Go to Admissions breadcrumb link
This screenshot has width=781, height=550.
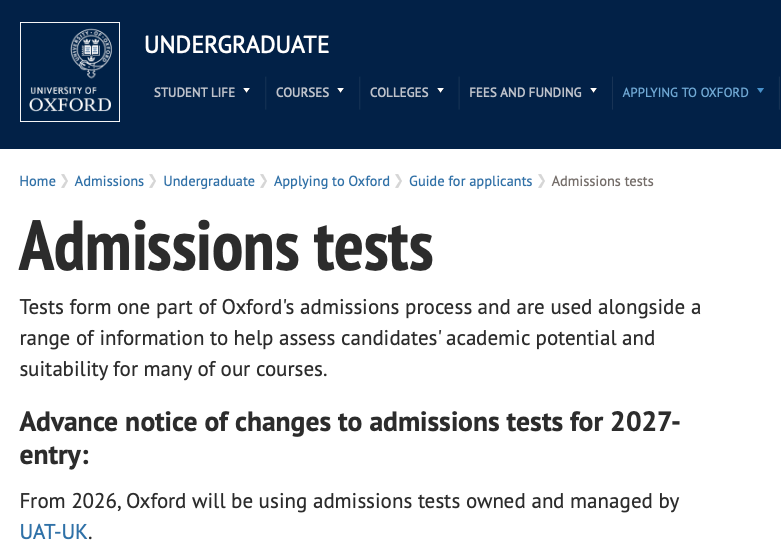pyautogui.click(x=109, y=181)
